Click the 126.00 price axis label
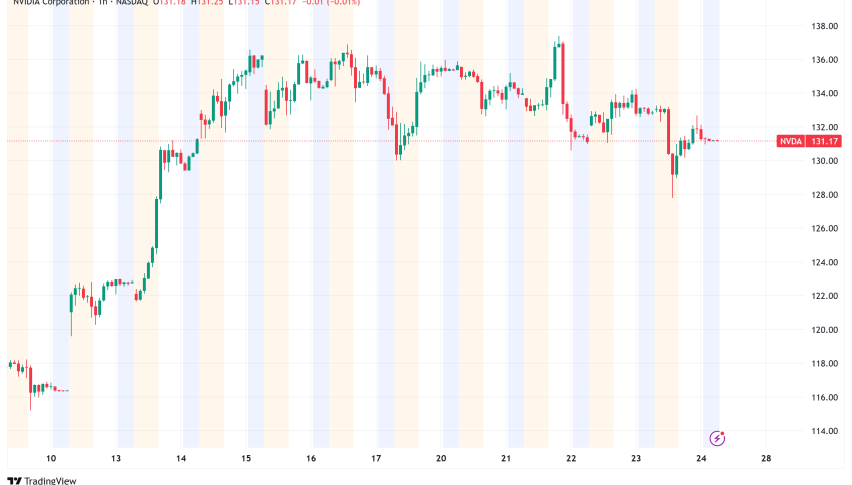This screenshot has height=485, width=852. click(x=825, y=229)
